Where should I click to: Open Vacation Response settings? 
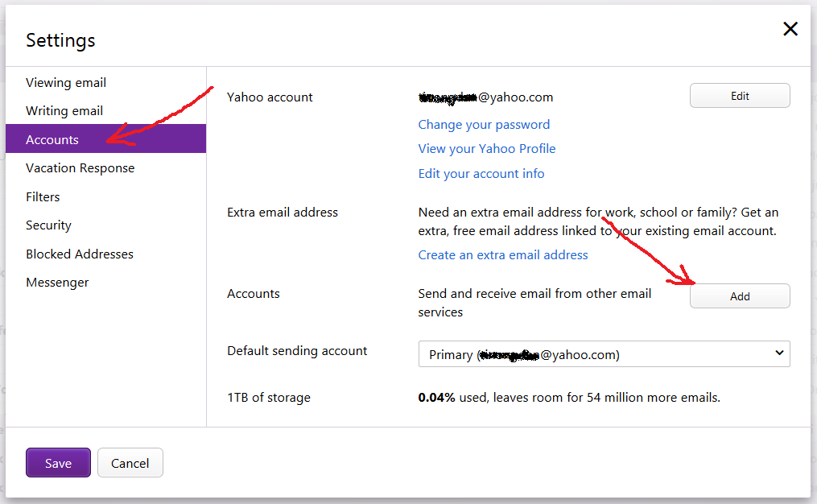pyautogui.click(x=80, y=168)
